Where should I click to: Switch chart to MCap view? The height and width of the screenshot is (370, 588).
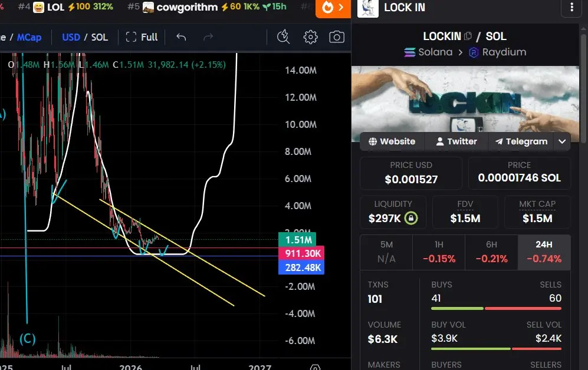point(29,37)
